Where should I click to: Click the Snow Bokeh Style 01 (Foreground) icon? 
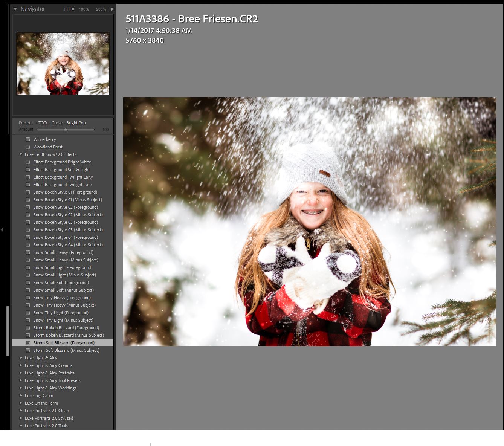28,192
